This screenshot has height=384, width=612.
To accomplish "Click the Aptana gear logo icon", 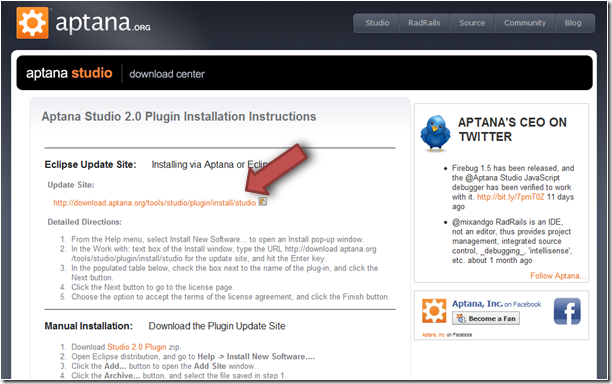I will click(32, 23).
